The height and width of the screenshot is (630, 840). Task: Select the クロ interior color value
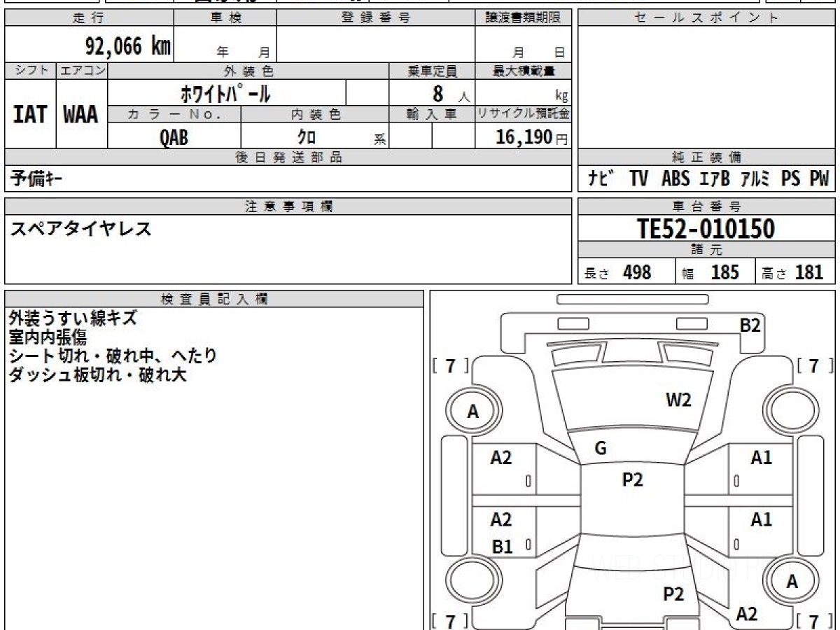307,136
